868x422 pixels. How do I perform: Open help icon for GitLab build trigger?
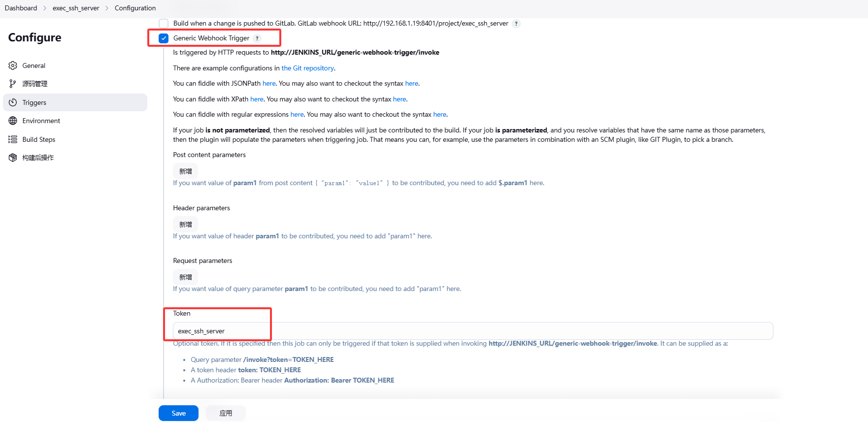click(x=516, y=24)
